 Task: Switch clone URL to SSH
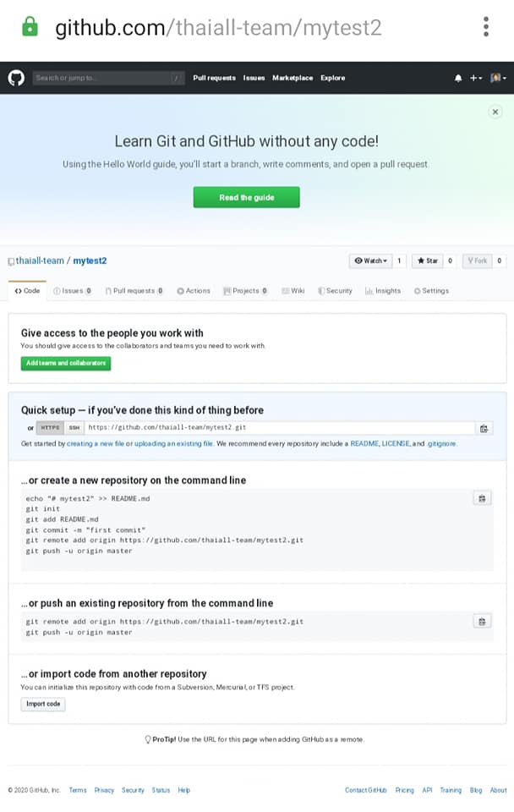pyautogui.click(x=74, y=428)
